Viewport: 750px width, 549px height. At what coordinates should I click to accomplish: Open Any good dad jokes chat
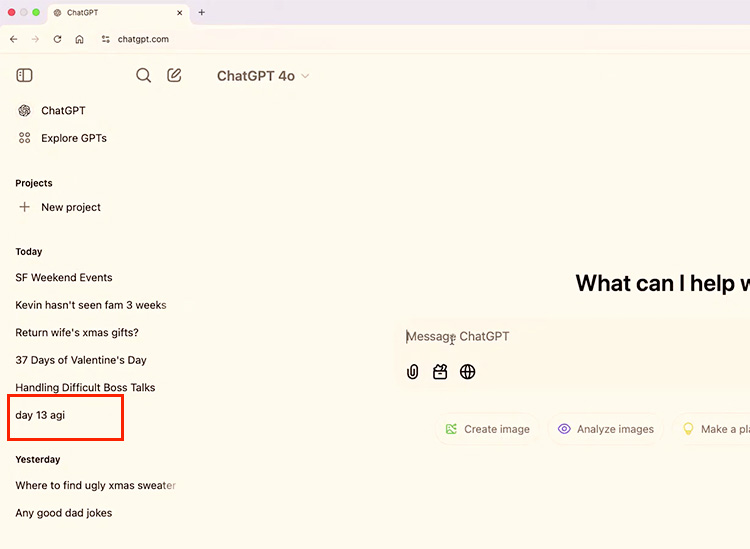pyautogui.click(x=64, y=513)
